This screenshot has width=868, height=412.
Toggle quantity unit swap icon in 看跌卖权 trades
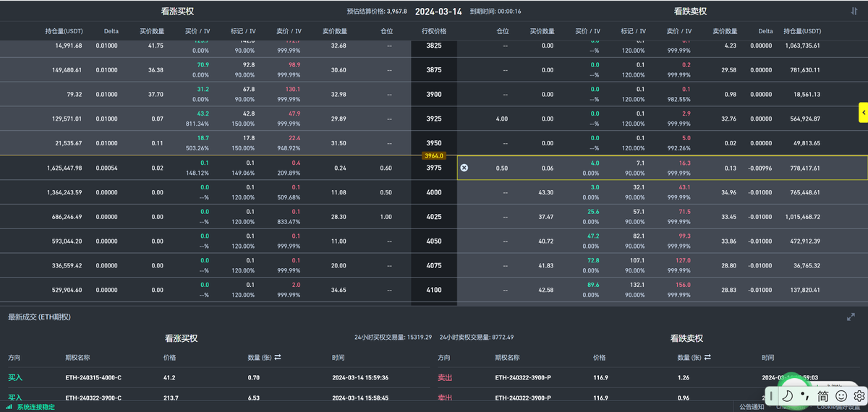coord(707,358)
